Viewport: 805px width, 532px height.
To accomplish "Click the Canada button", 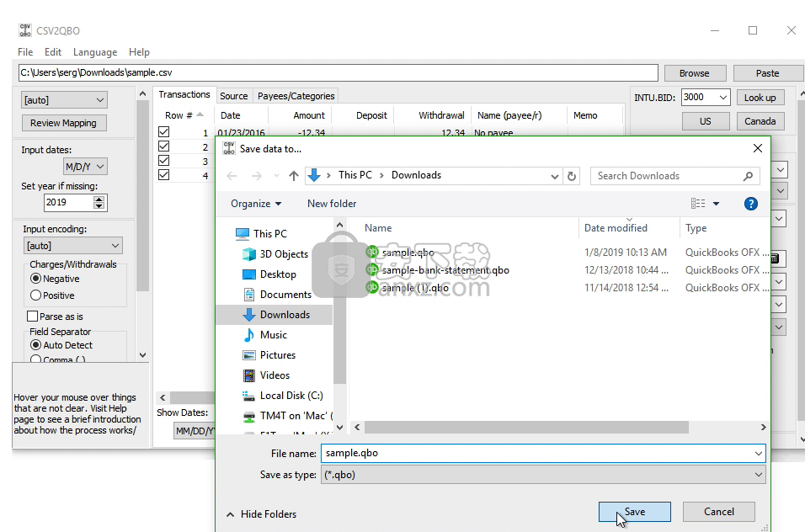I will [x=760, y=121].
